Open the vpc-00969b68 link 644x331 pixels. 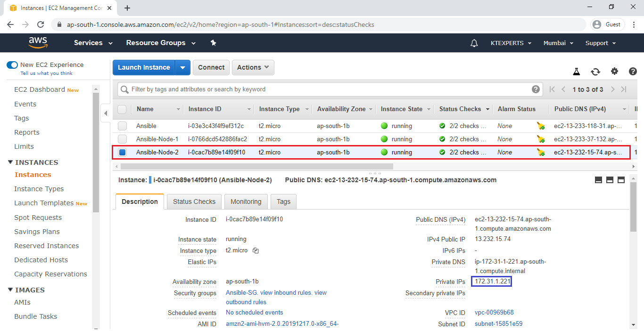pyautogui.click(x=494, y=313)
